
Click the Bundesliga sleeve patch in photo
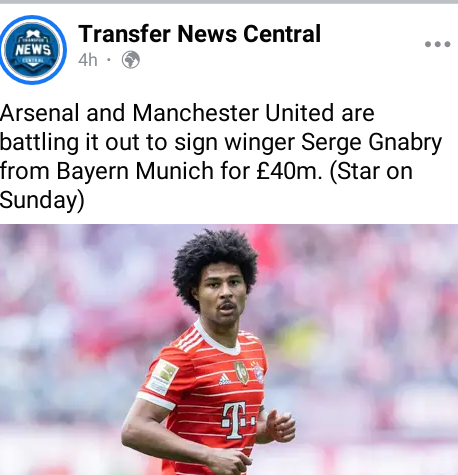162,377
